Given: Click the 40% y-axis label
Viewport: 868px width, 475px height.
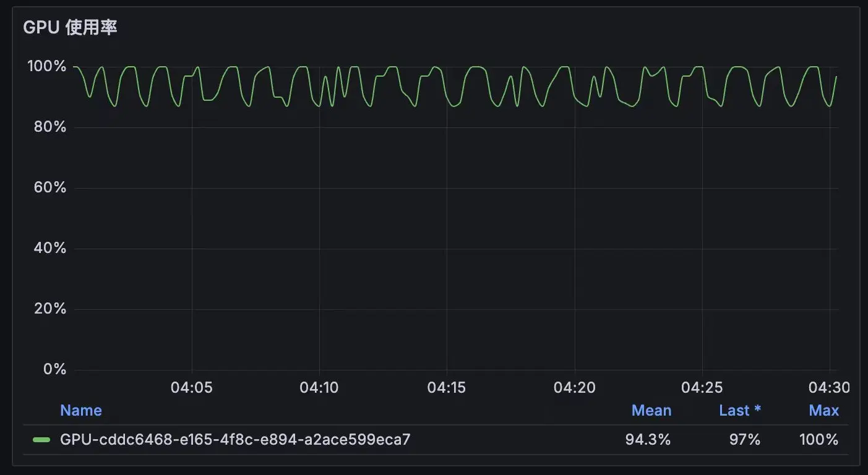Looking at the screenshot, I should coord(49,248).
